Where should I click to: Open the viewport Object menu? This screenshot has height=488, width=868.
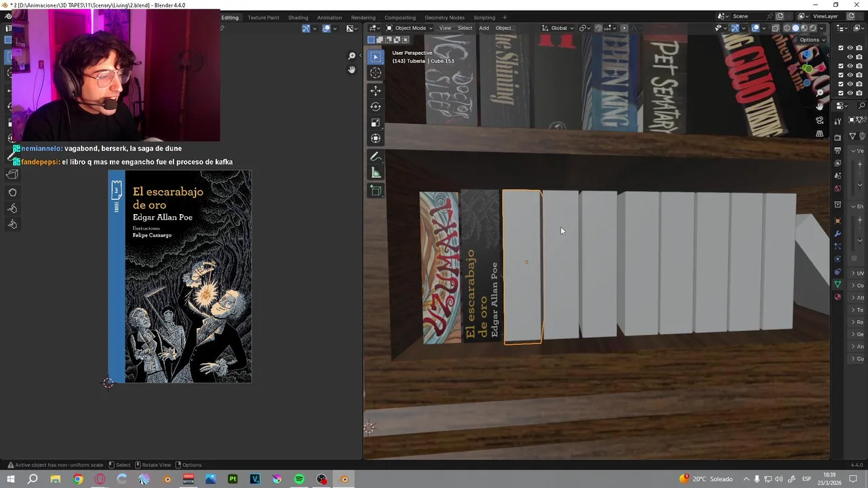(503, 28)
